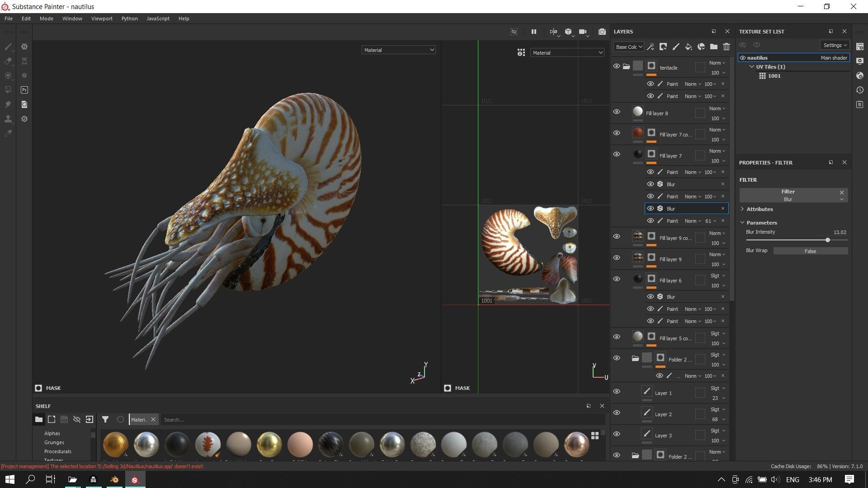Image resolution: width=868 pixels, height=488 pixels.
Task: Open 2D viewport Material display dropdown
Action: pyautogui.click(x=567, y=53)
